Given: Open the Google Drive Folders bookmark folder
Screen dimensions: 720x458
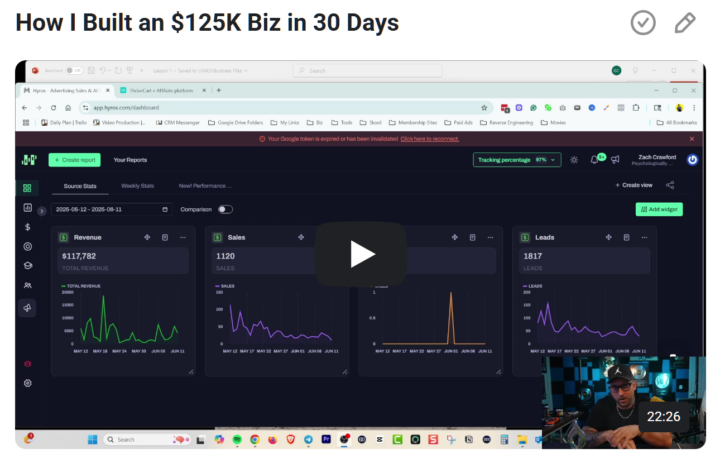Looking at the screenshot, I should pos(236,123).
